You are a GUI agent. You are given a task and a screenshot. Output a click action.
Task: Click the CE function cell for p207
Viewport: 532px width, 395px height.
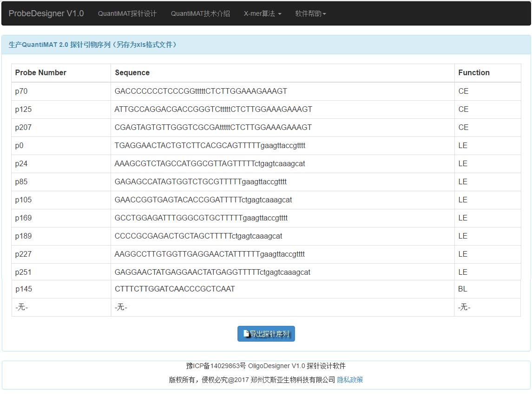[x=487, y=128]
